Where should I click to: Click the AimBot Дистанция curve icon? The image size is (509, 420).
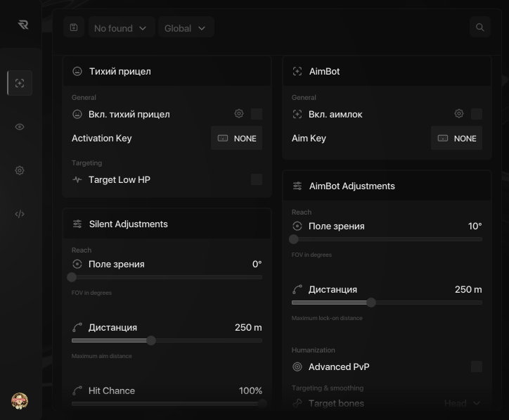[x=297, y=289]
